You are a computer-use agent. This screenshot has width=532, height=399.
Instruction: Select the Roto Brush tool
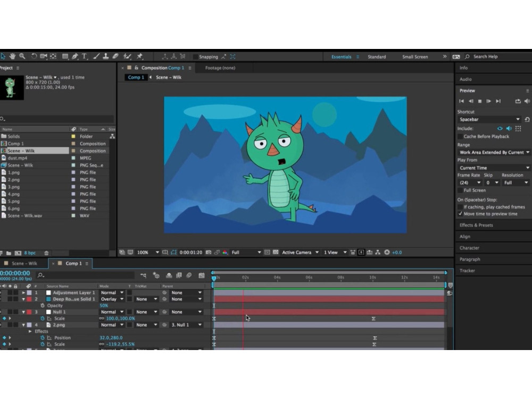point(127,56)
